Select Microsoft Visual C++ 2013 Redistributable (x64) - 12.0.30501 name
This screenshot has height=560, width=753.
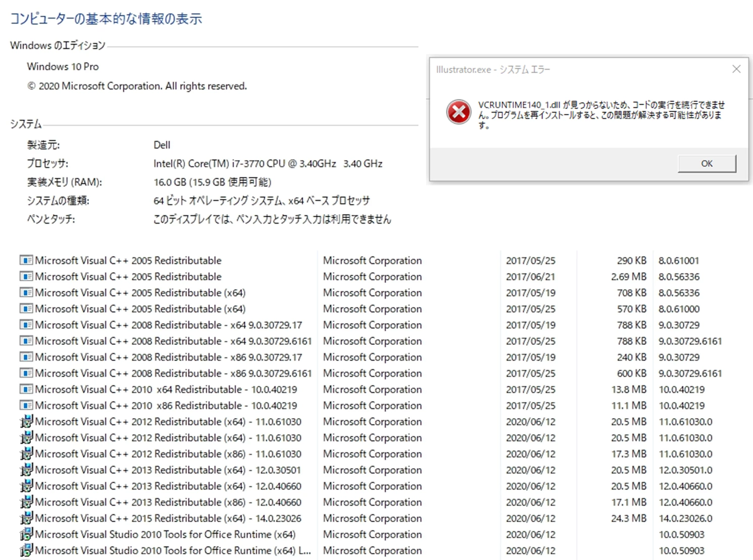click(x=168, y=470)
